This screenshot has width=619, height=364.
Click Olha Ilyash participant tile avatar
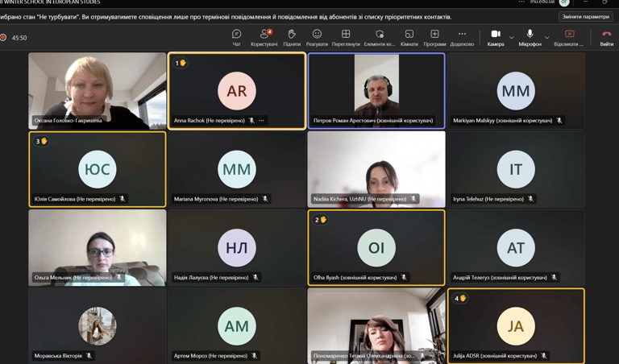pos(376,247)
